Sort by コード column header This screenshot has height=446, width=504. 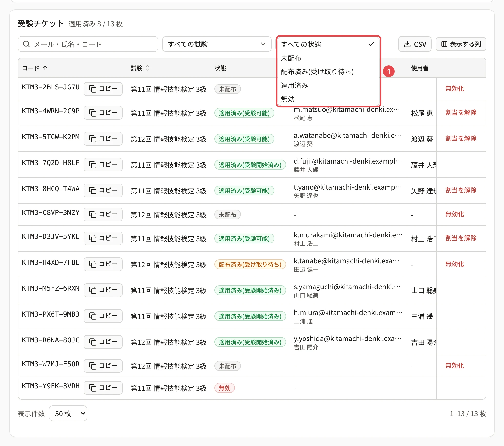(x=35, y=68)
